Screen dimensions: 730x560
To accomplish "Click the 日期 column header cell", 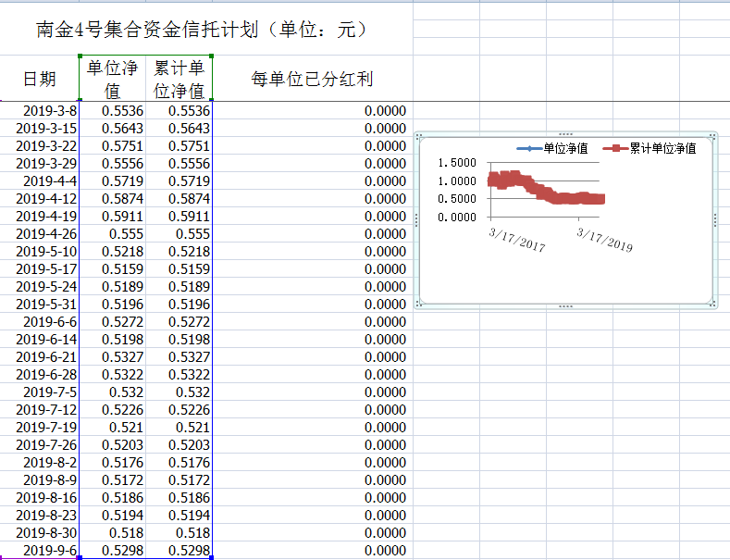I will (40, 79).
